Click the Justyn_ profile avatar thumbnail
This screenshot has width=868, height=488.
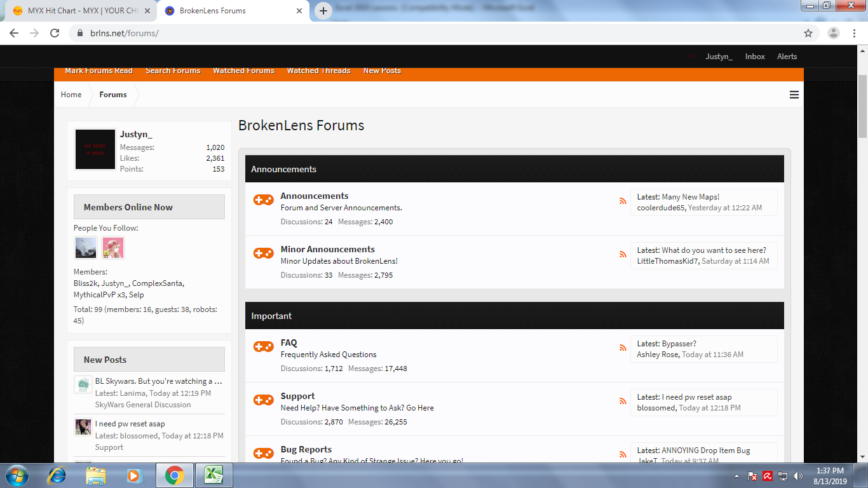(95, 149)
